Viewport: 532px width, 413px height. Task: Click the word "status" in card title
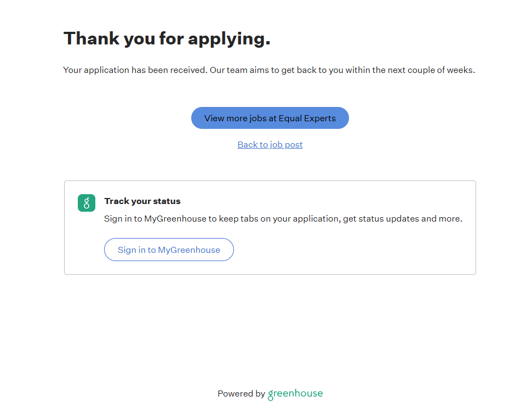[167, 201]
